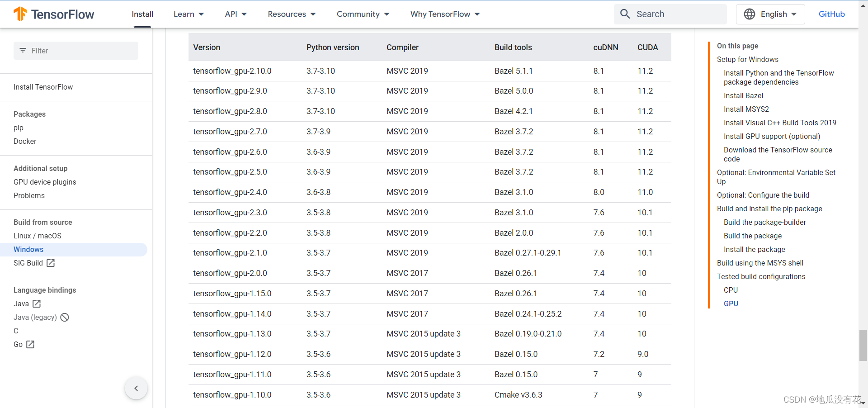Viewport: 868px width, 408px height.
Task: Click tensorflow_gpu-1.13.0 cell
Action: [232, 334]
